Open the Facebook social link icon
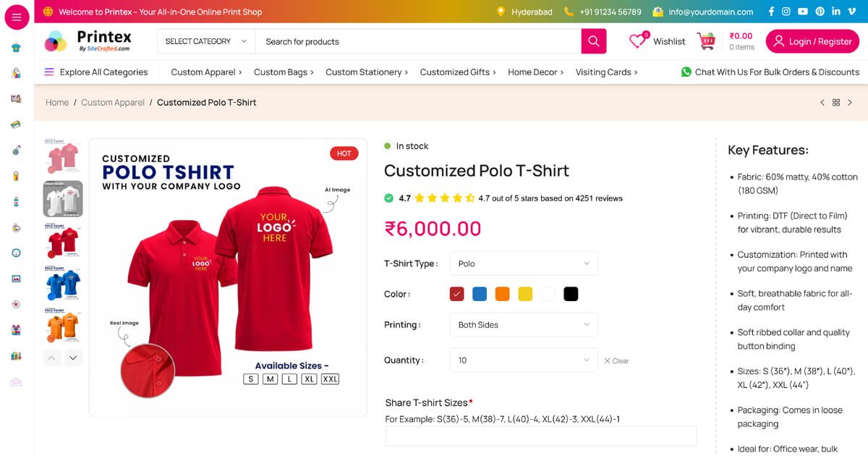Viewport: 868px width, 456px height. point(771,12)
